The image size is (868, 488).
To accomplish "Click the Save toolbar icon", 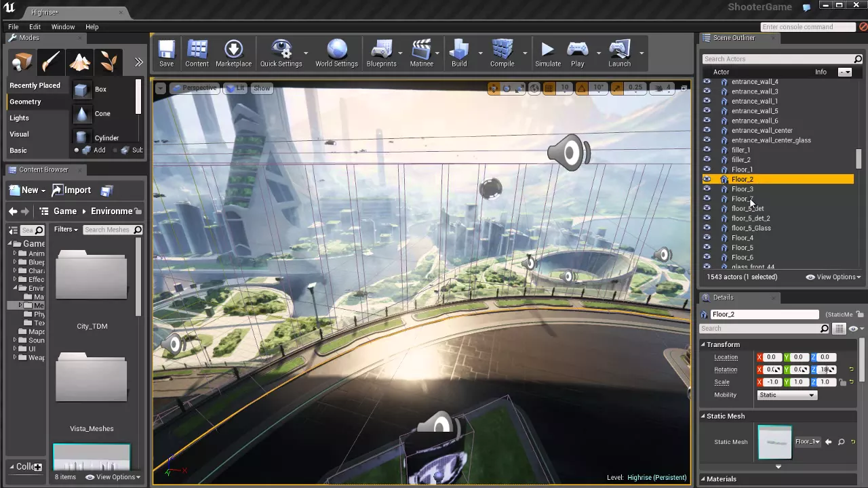I will click(x=166, y=53).
